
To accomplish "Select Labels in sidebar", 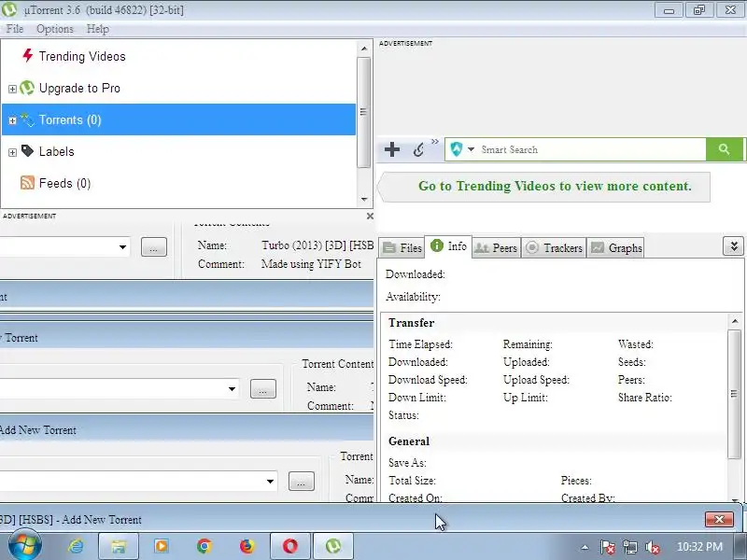I will click(x=56, y=151).
